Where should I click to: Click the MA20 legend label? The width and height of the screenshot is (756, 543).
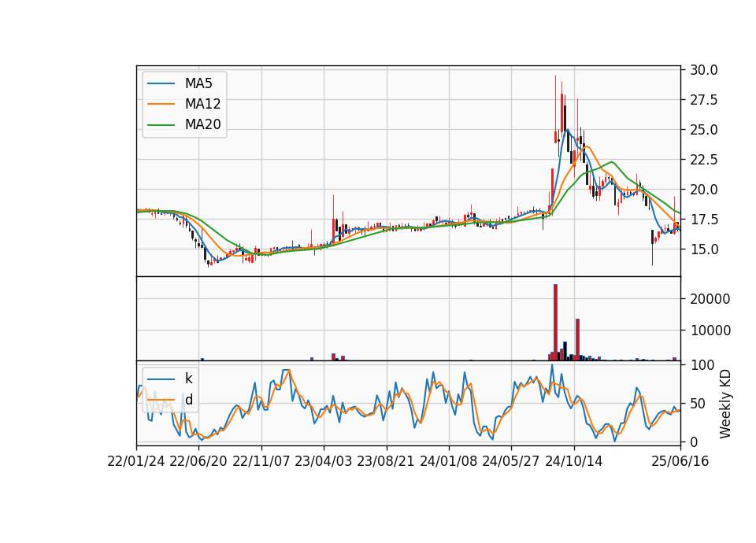point(202,124)
